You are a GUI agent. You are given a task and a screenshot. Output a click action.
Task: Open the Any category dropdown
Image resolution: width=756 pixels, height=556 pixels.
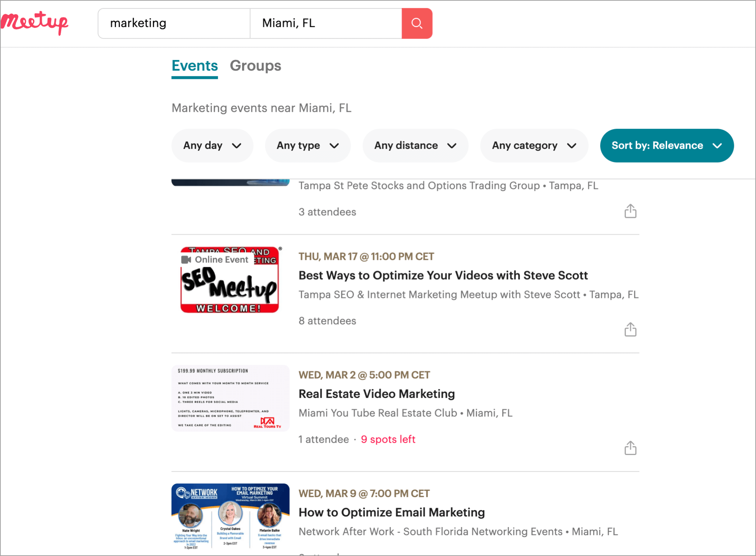pos(534,145)
